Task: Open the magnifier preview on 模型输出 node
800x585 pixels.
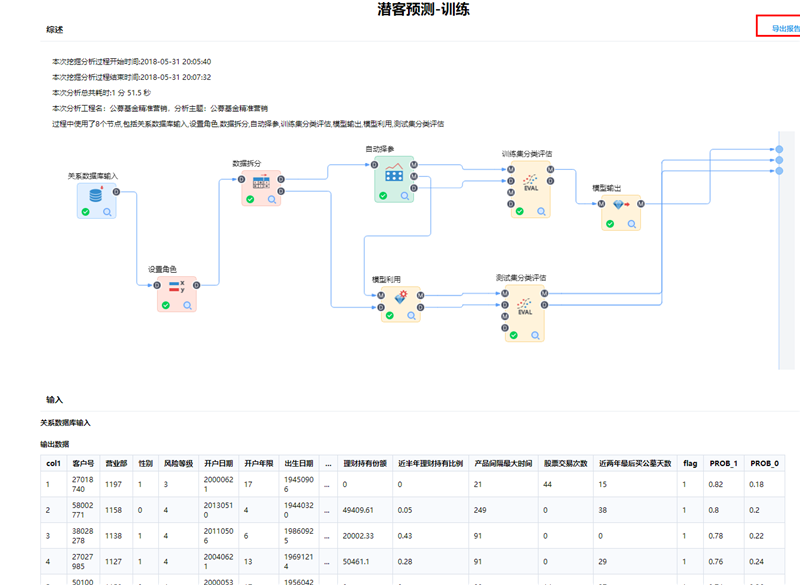Action: [x=632, y=224]
